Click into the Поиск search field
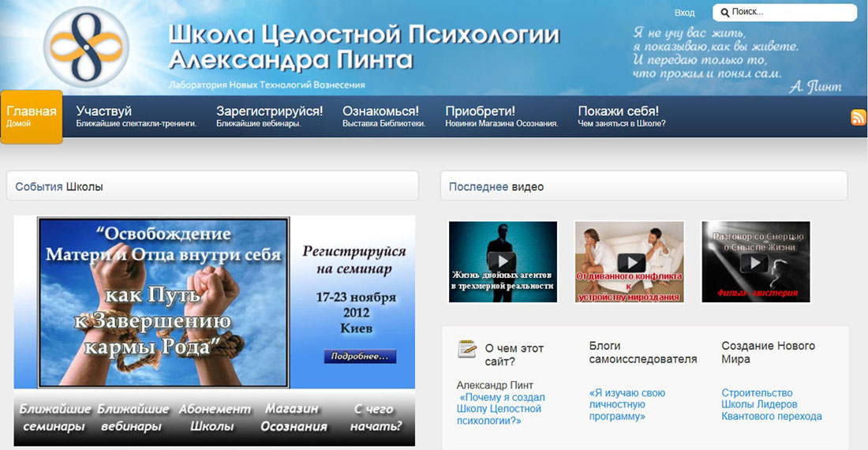 [x=784, y=12]
